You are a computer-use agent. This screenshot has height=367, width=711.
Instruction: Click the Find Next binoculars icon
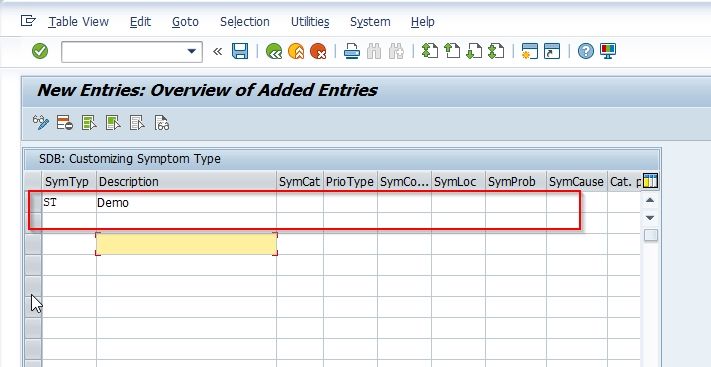pos(396,51)
